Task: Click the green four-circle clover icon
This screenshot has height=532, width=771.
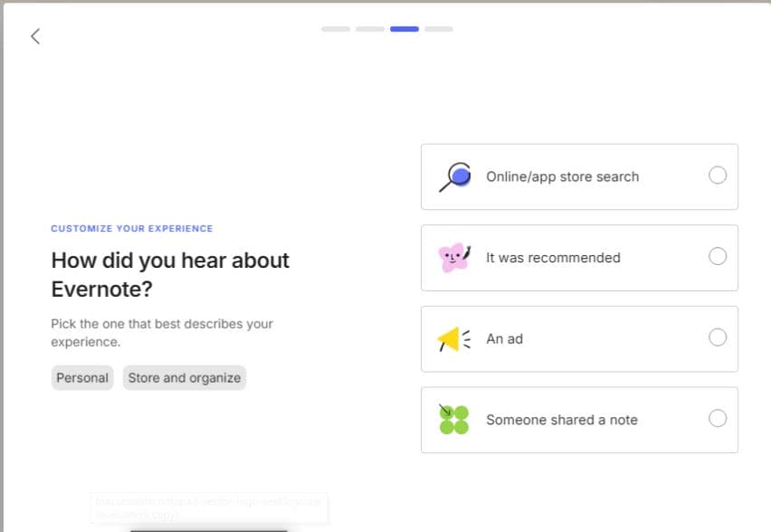Action: coord(453,419)
